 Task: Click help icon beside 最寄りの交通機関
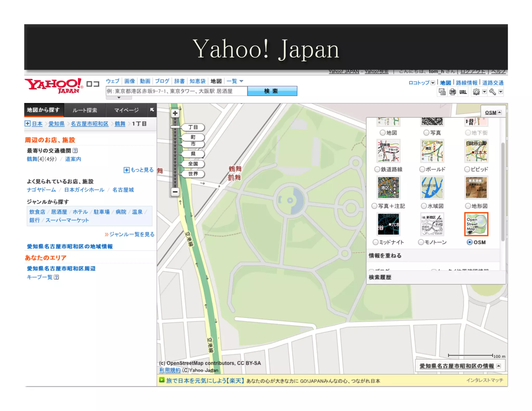[x=75, y=150]
